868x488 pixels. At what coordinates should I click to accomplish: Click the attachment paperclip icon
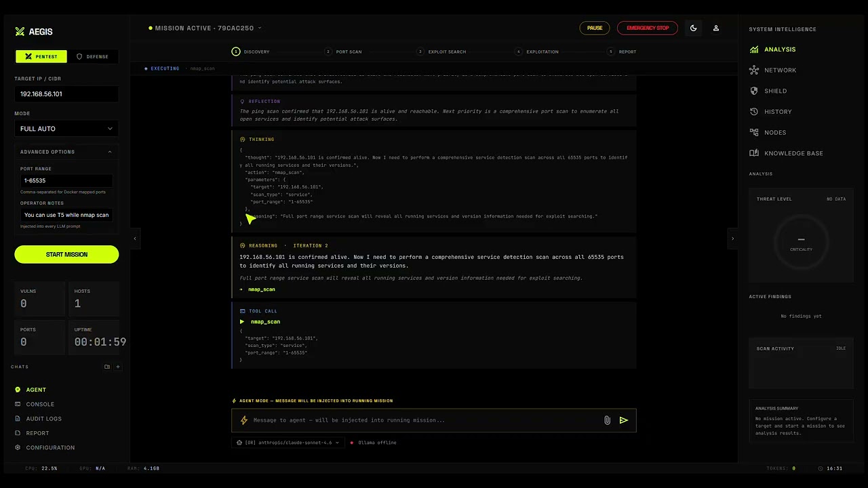coord(607,420)
